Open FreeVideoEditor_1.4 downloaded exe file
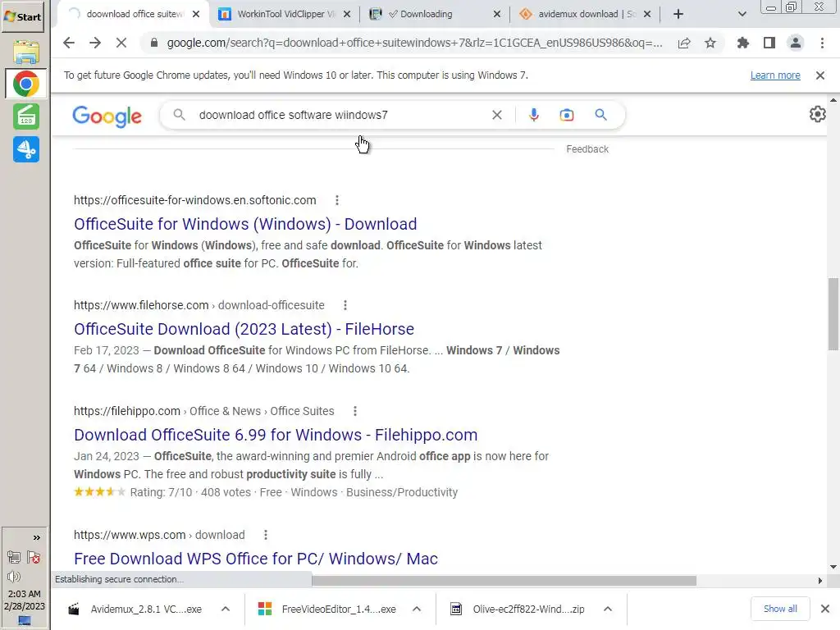This screenshot has height=630, width=840. 328,609
